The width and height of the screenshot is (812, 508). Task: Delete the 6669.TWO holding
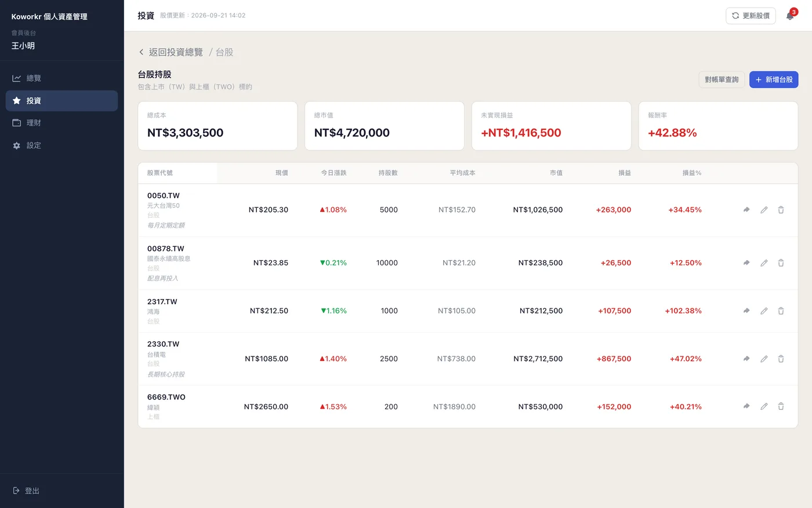781,407
